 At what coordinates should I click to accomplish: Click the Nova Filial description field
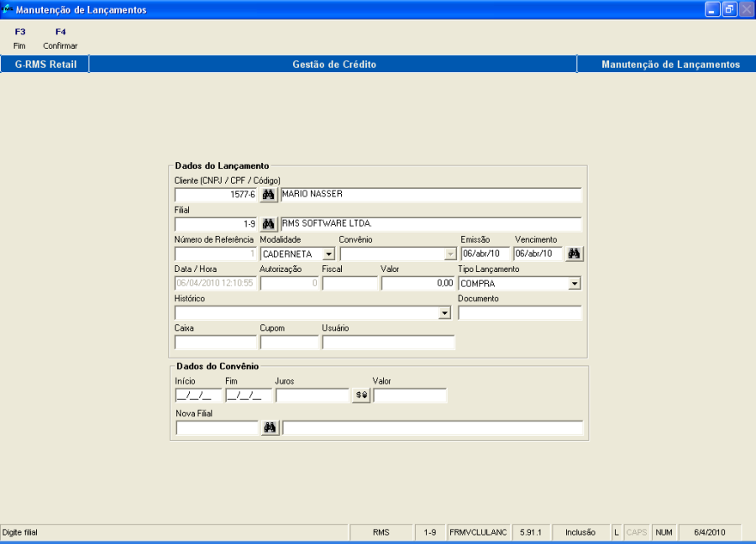coord(433,428)
